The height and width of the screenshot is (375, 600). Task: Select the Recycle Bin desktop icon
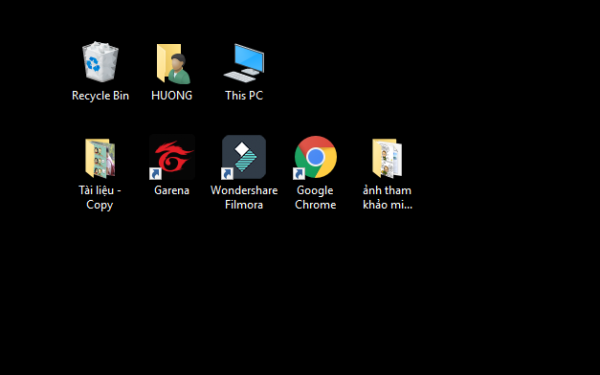100,62
